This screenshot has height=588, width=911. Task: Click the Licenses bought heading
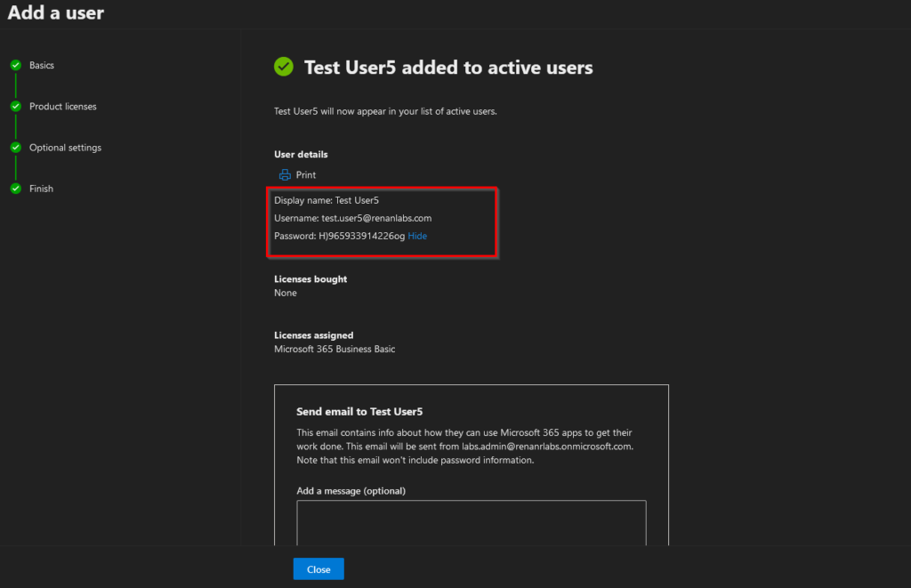point(310,279)
